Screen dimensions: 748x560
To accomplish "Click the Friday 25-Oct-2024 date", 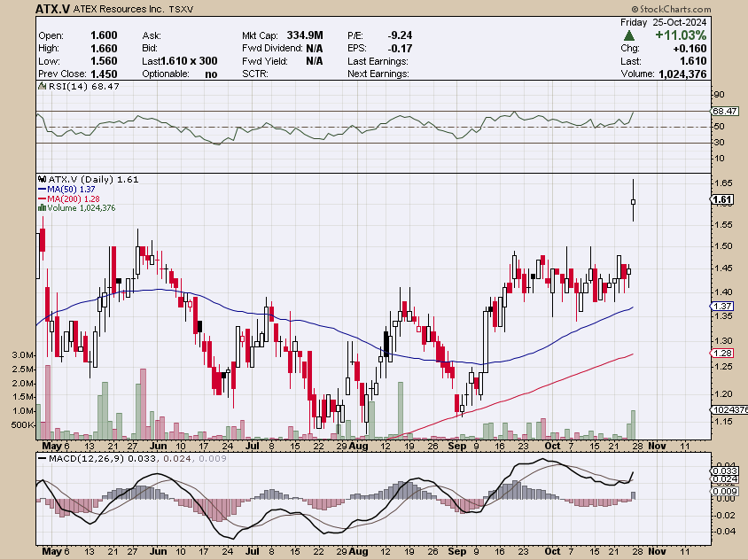I will click(664, 22).
